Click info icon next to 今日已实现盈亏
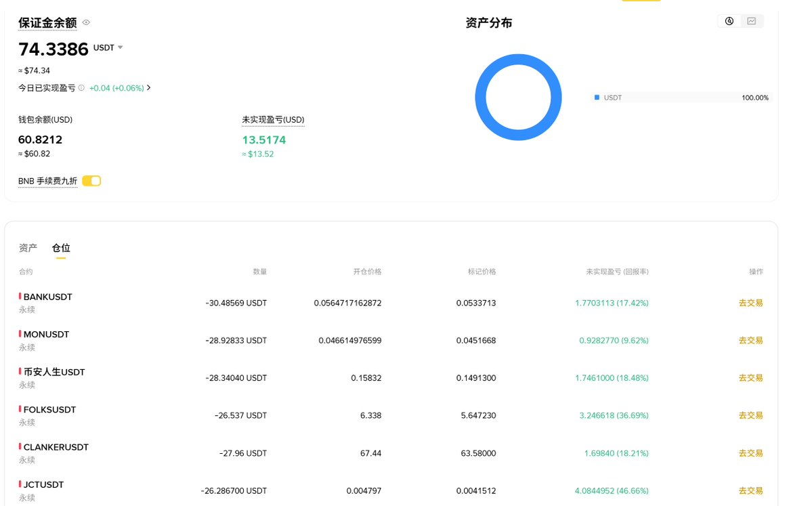Screen dimensions: 812x506 [x=81, y=88]
